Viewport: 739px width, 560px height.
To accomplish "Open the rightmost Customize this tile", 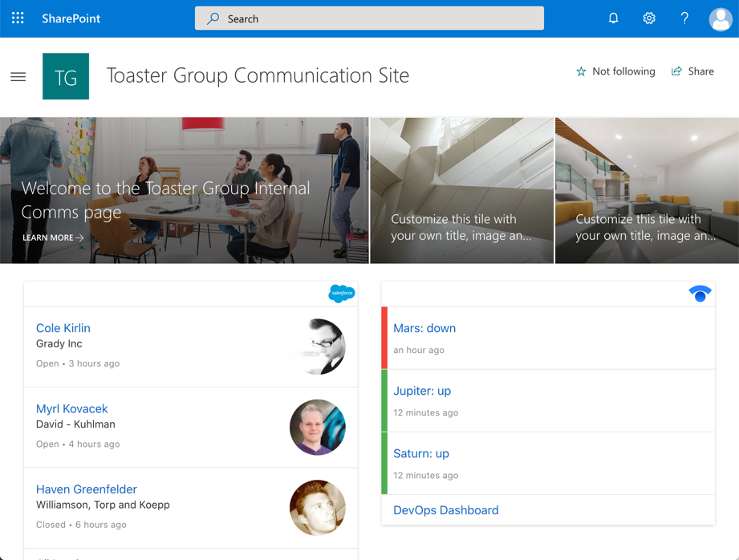I will [647, 190].
